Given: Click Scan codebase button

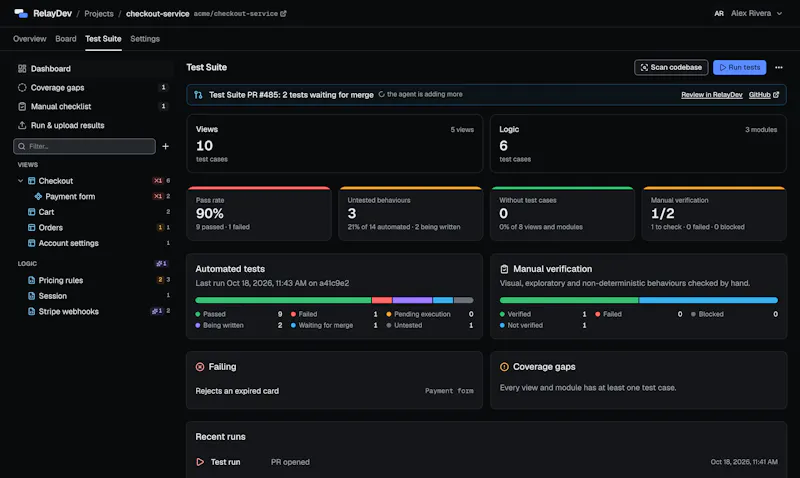Looking at the screenshot, I should tap(671, 67).
